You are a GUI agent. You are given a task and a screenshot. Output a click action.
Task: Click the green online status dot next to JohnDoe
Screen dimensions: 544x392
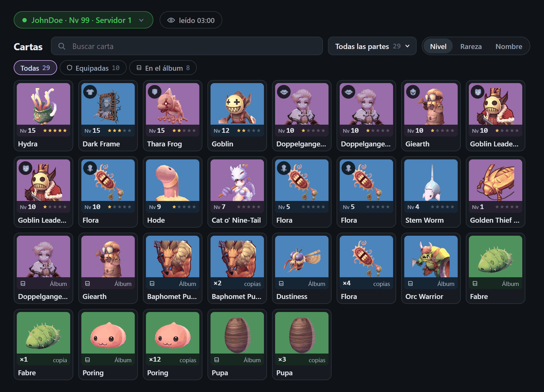pyautogui.click(x=25, y=20)
